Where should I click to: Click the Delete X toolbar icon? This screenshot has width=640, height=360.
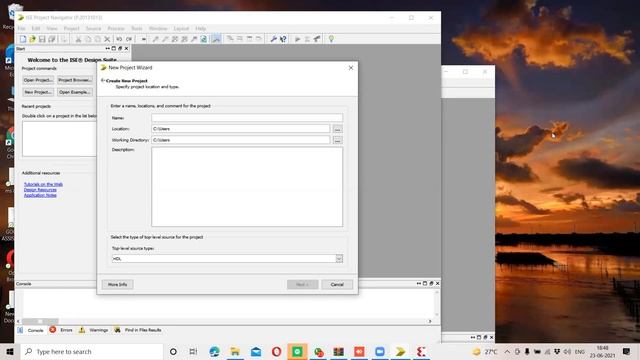107,39
